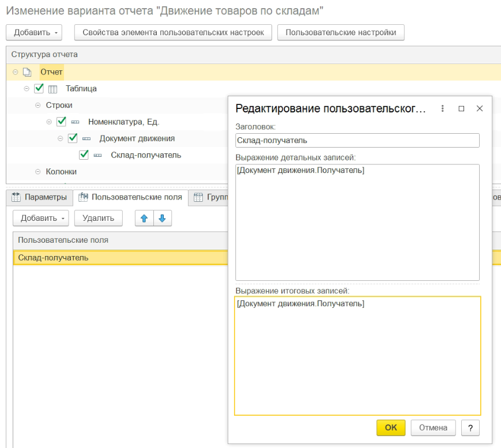Click grouping icon beside Склад-получатель in tree
This screenshot has height=448, width=501.
point(98,155)
